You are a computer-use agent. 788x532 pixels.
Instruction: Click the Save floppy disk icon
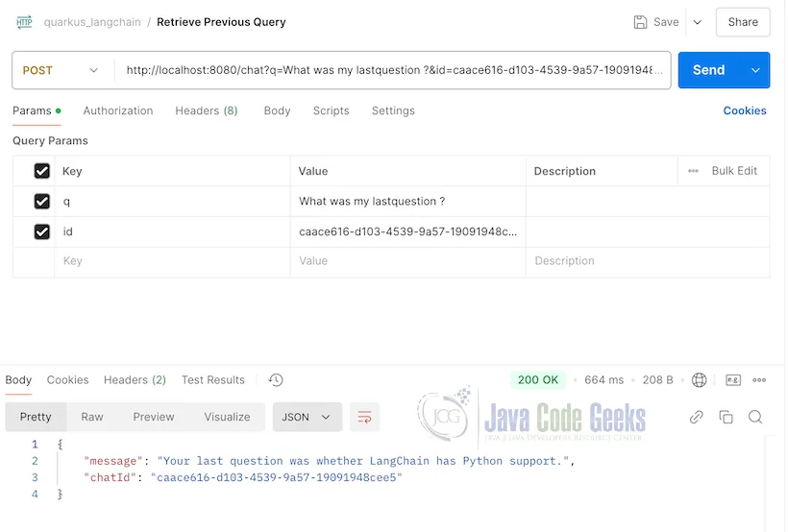(640, 22)
